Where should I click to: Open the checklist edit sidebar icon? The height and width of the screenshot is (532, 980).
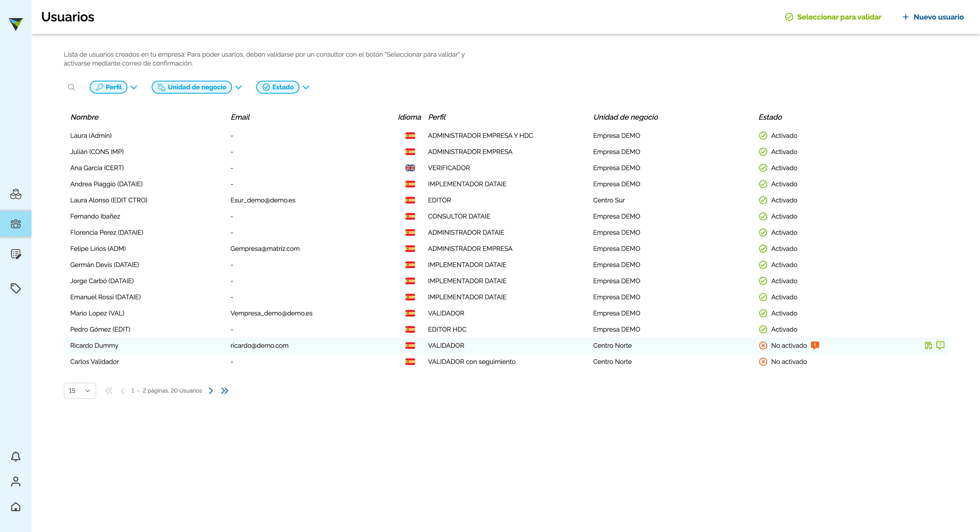[16, 254]
